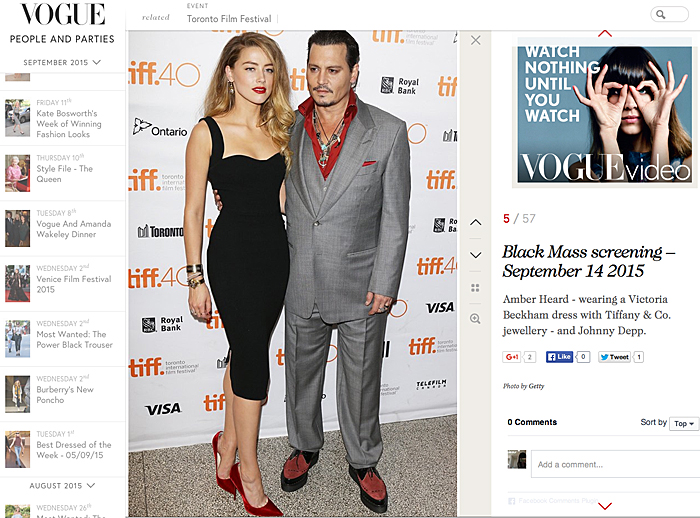700x518 pixels.
Task: Go to next photo with down chevron
Action: click(476, 255)
